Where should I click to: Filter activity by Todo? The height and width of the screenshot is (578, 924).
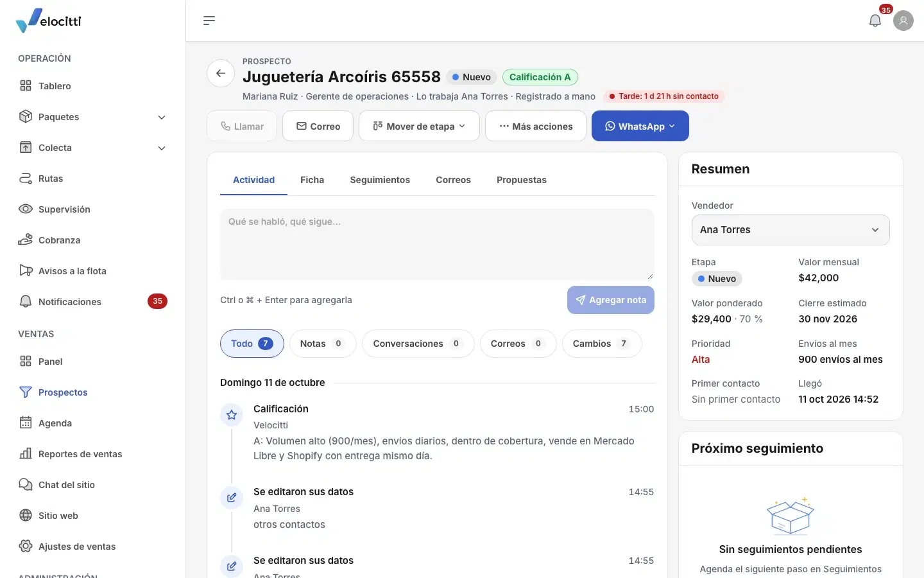point(252,344)
